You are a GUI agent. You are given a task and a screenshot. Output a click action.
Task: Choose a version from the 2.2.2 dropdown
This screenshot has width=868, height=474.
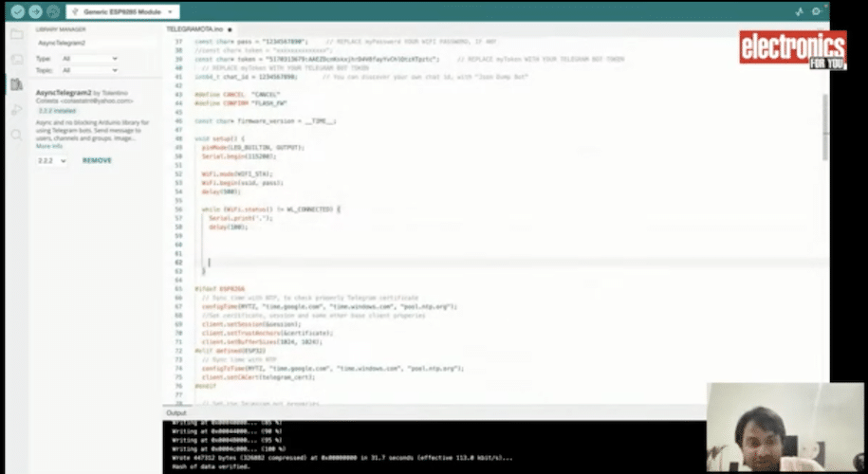tap(51, 161)
